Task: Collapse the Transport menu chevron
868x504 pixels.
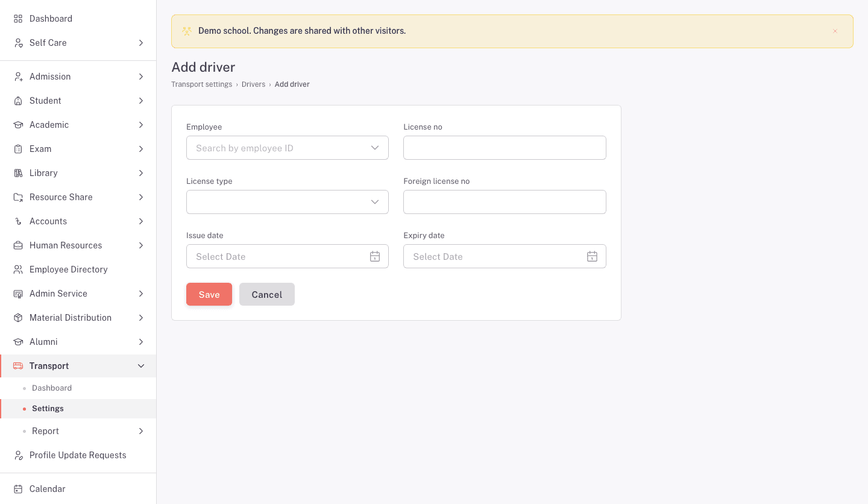Action: point(141,366)
